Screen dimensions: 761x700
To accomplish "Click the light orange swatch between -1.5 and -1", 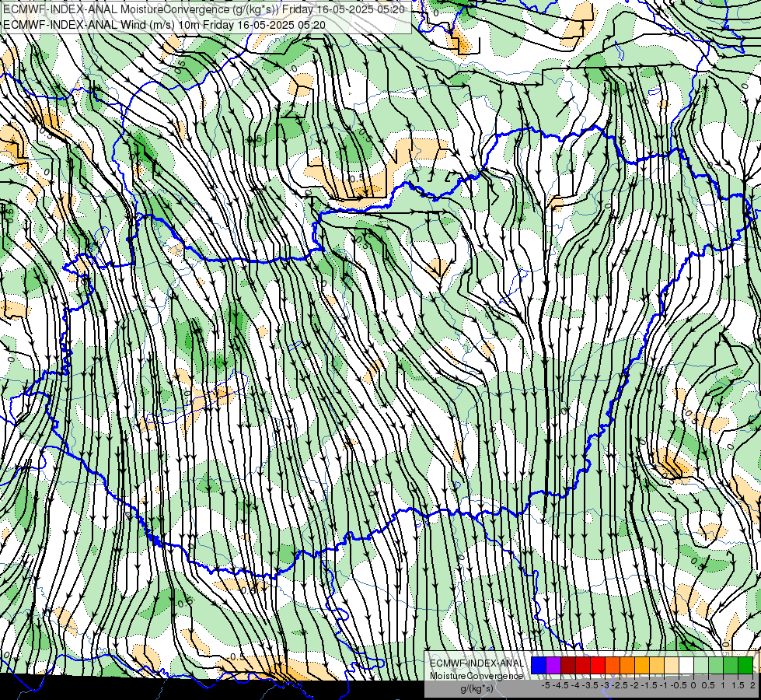I will pyautogui.click(x=657, y=666).
